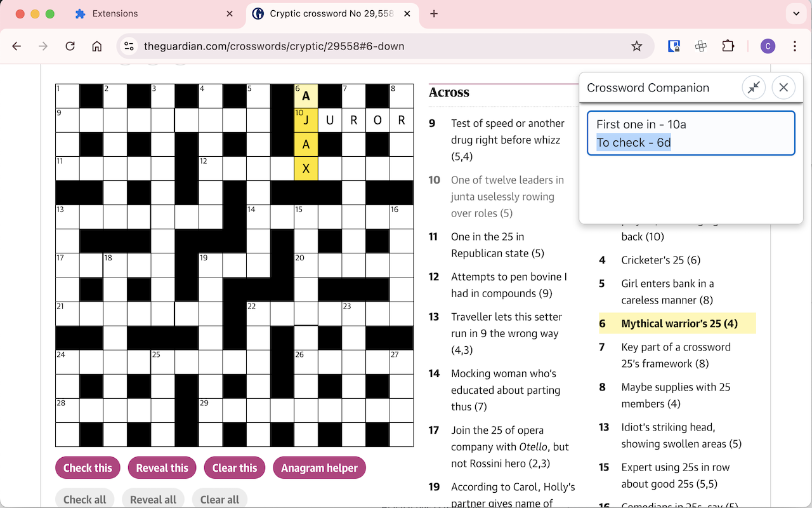Go to browser home page
The height and width of the screenshot is (508, 812).
tap(97, 46)
